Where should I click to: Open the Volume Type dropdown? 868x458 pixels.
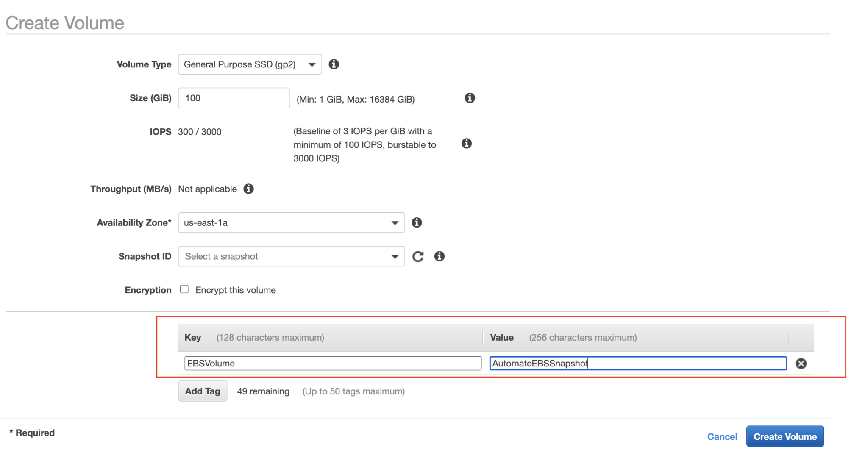click(312, 64)
